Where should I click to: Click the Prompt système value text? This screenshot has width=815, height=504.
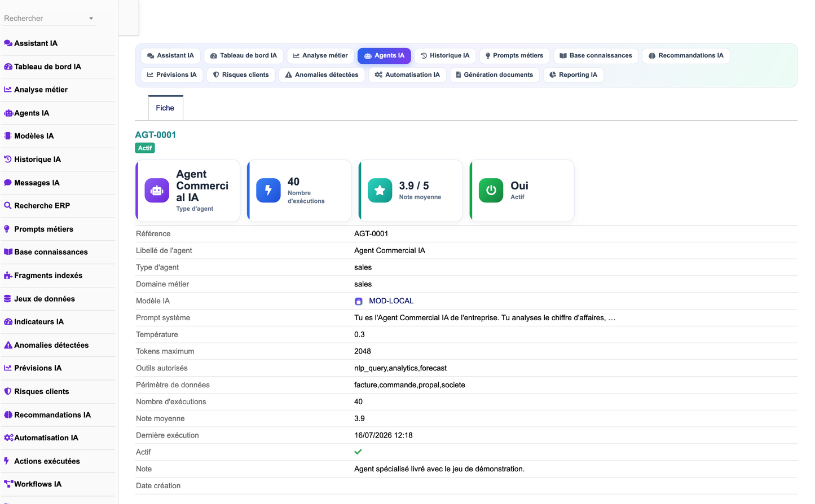tap(484, 318)
